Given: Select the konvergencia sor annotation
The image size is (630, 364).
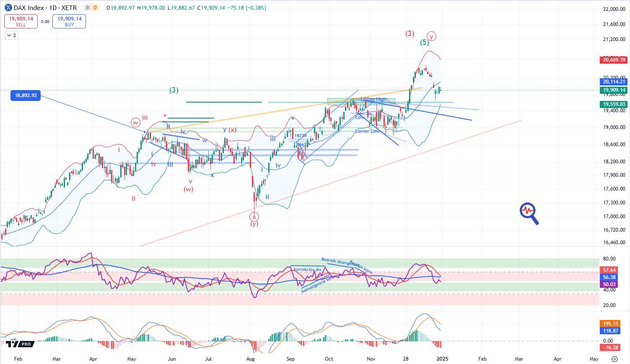Looking at the screenshot, I should pyautogui.click(x=316, y=285).
